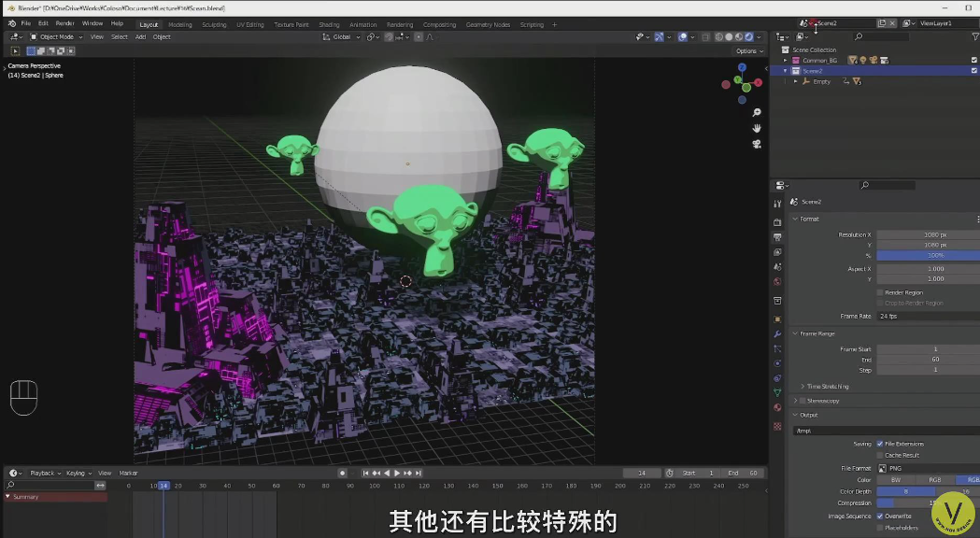Open the Object Mode dropdown

pos(56,36)
